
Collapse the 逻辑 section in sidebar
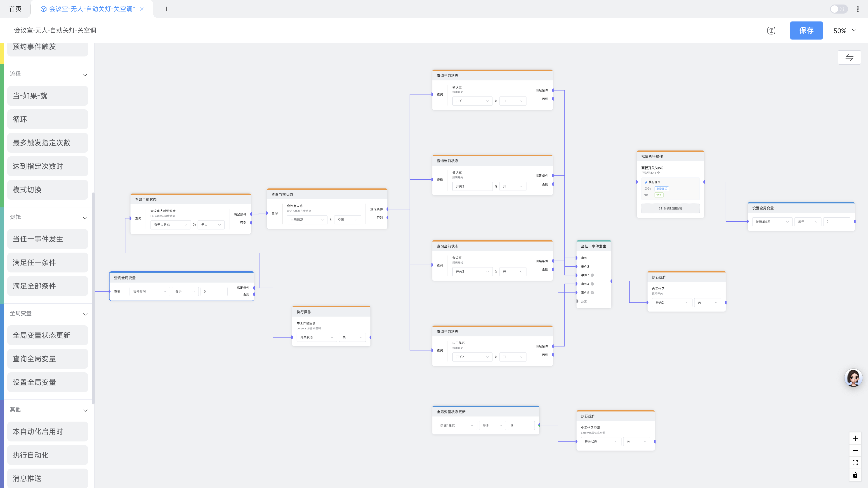(x=85, y=218)
